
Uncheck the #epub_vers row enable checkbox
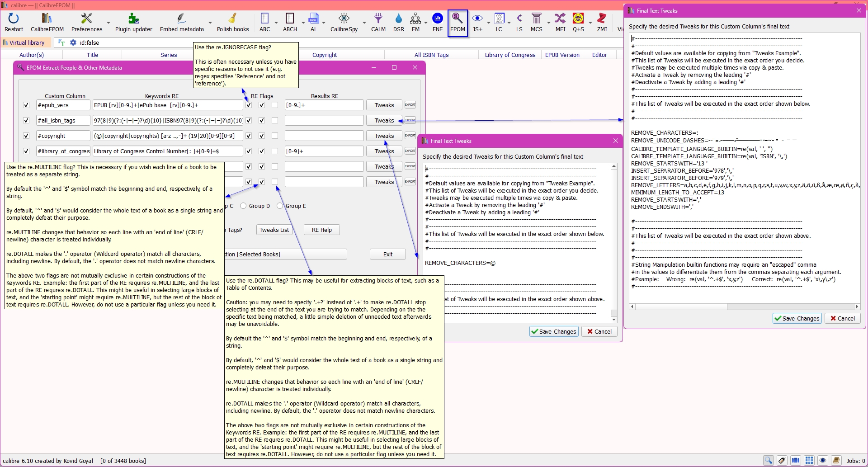[x=26, y=105]
